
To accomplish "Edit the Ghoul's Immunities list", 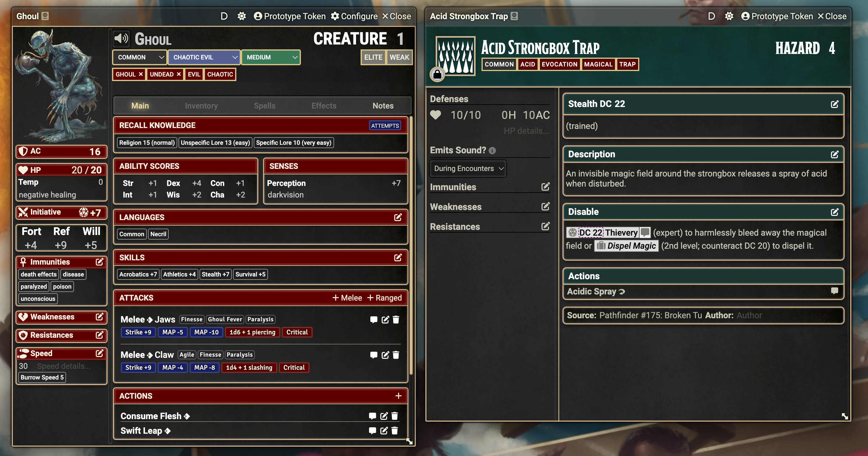I will tap(99, 262).
